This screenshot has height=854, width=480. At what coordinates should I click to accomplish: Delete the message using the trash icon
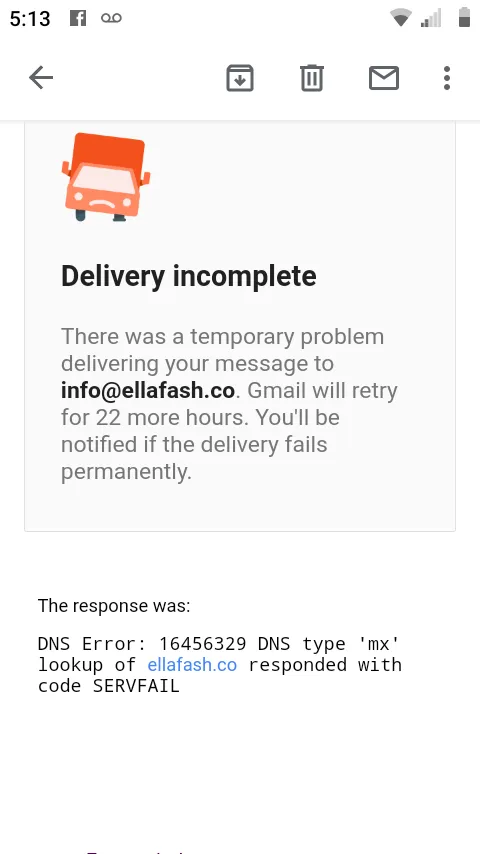(312, 78)
